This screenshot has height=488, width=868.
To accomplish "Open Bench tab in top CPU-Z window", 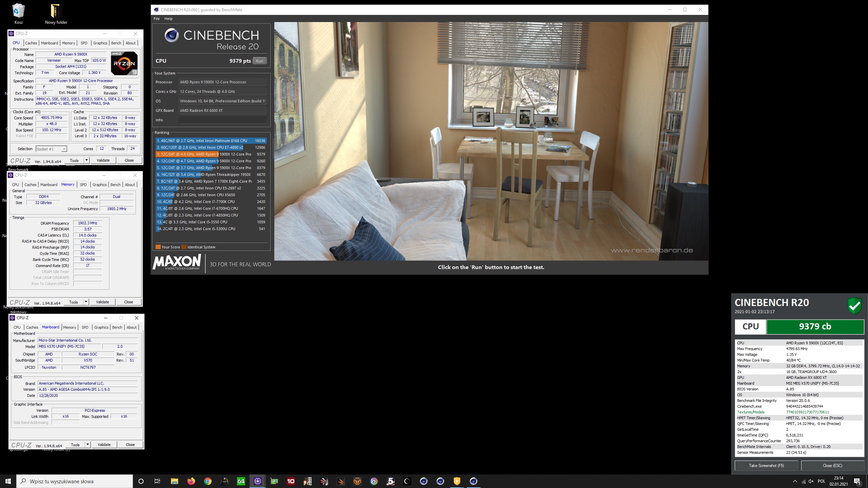I will coord(116,43).
